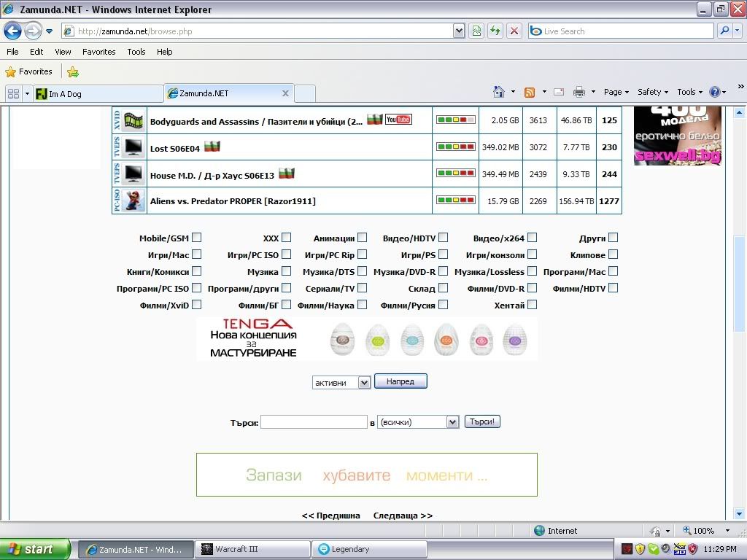Click the Live Search magnifier icon

point(724,31)
